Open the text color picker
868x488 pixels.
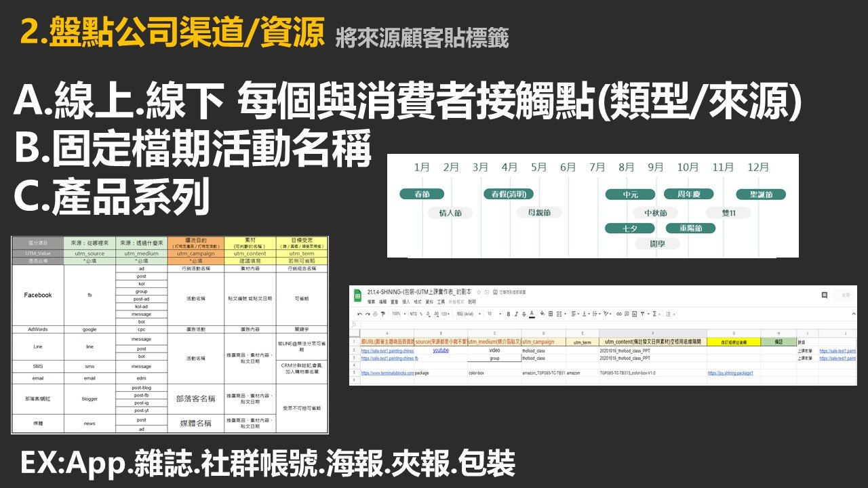point(532,314)
